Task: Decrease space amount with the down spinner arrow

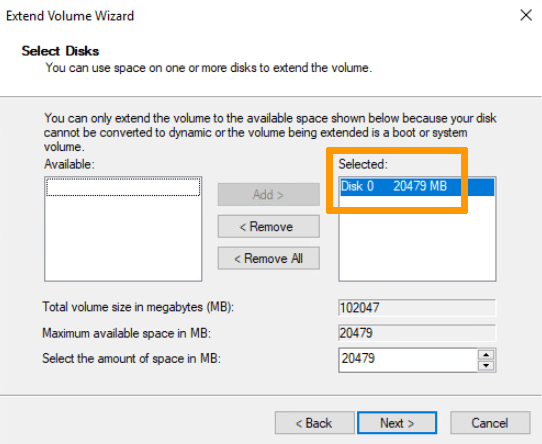Action: [x=486, y=366]
